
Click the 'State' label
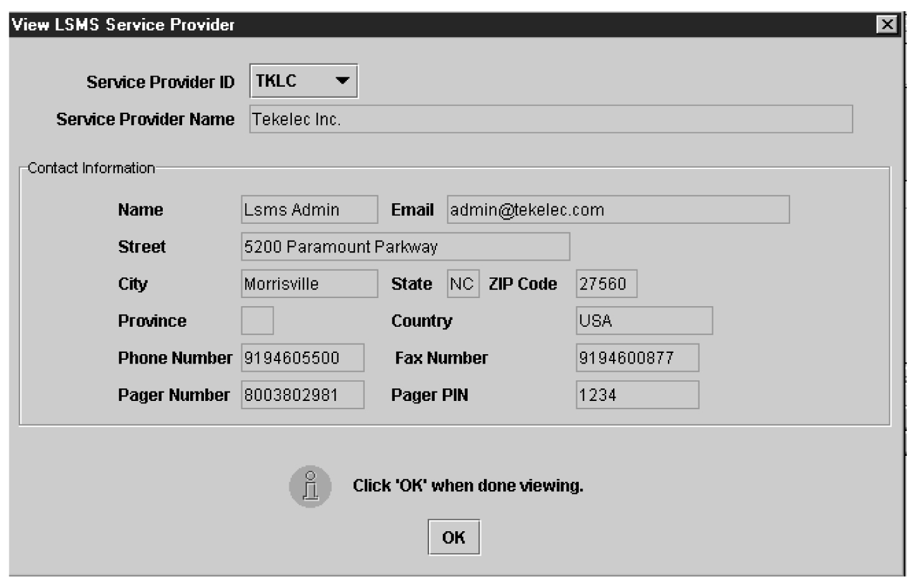coord(412,284)
